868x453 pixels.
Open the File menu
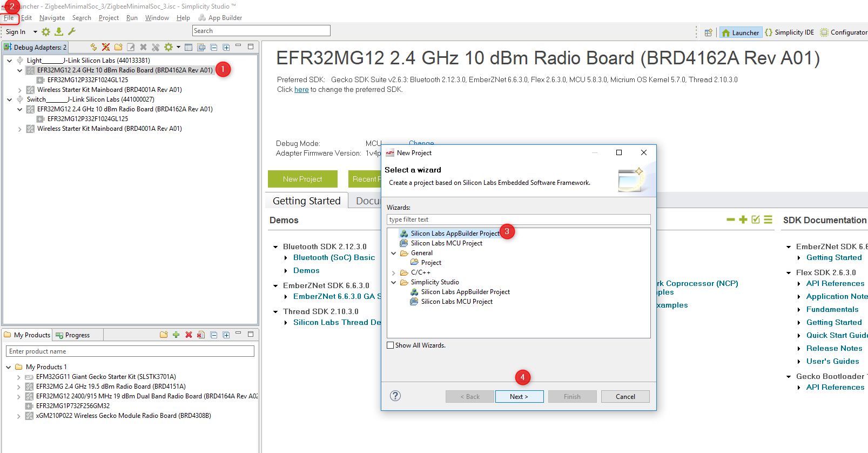[9, 18]
